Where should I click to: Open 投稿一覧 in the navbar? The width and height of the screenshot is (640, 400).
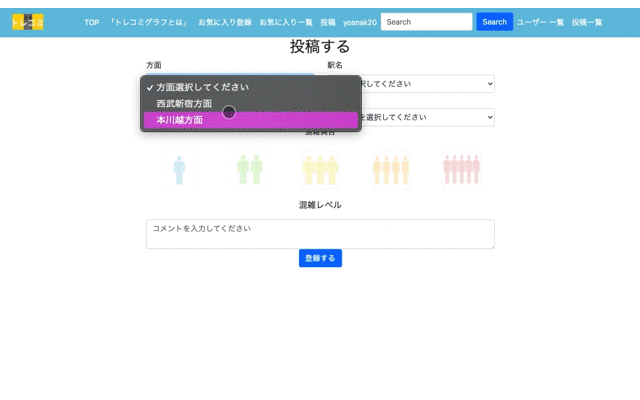coord(587,22)
